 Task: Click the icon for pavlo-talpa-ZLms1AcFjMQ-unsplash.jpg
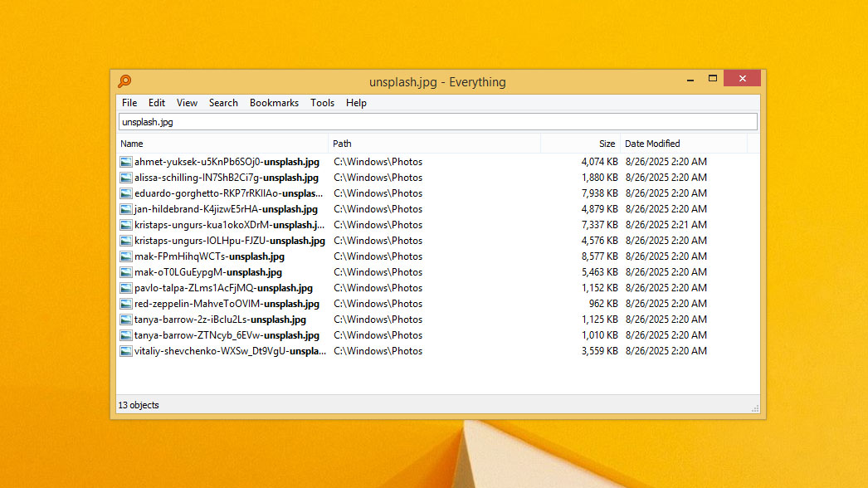pos(125,287)
